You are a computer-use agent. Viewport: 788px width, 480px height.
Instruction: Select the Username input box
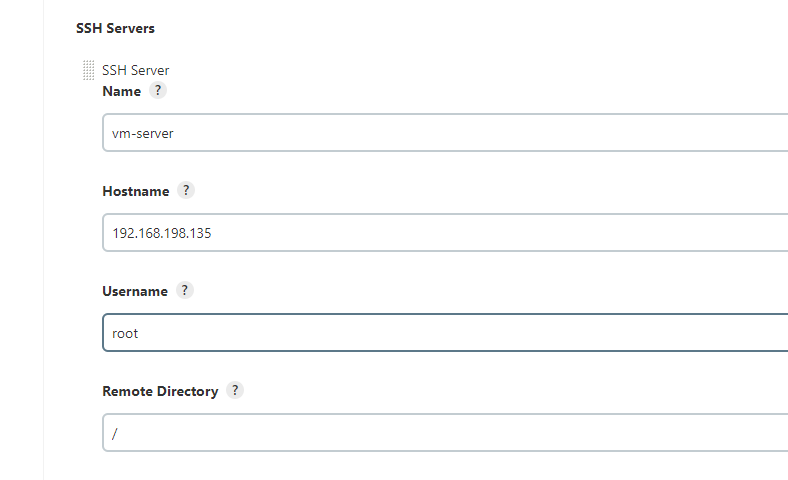tap(445, 333)
